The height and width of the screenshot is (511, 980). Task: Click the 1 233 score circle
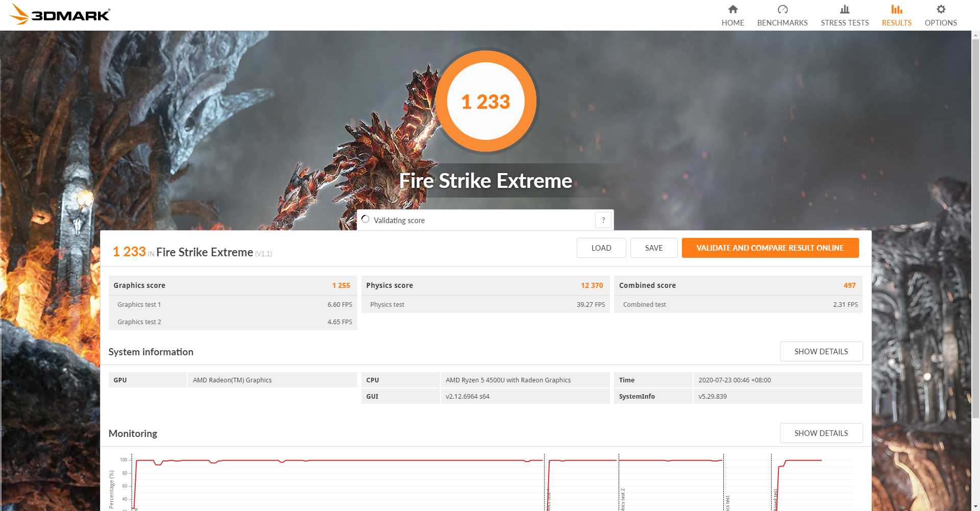pos(486,101)
